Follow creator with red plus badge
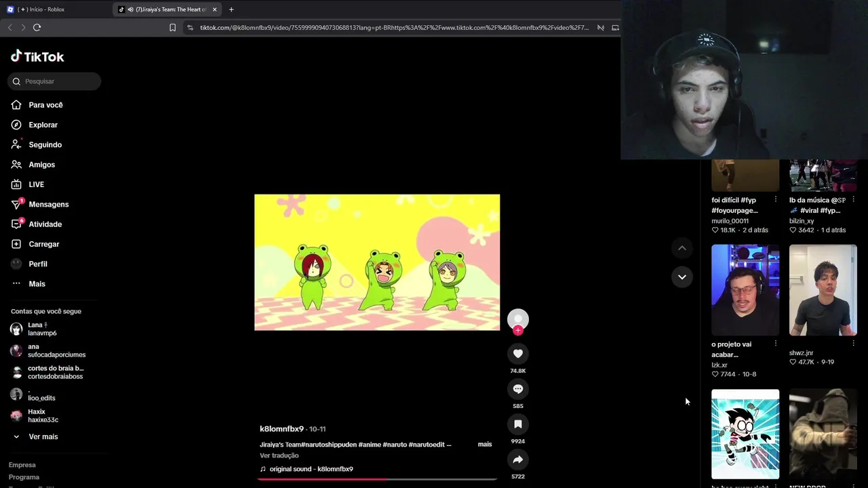868x488 pixels. tap(518, 331)
